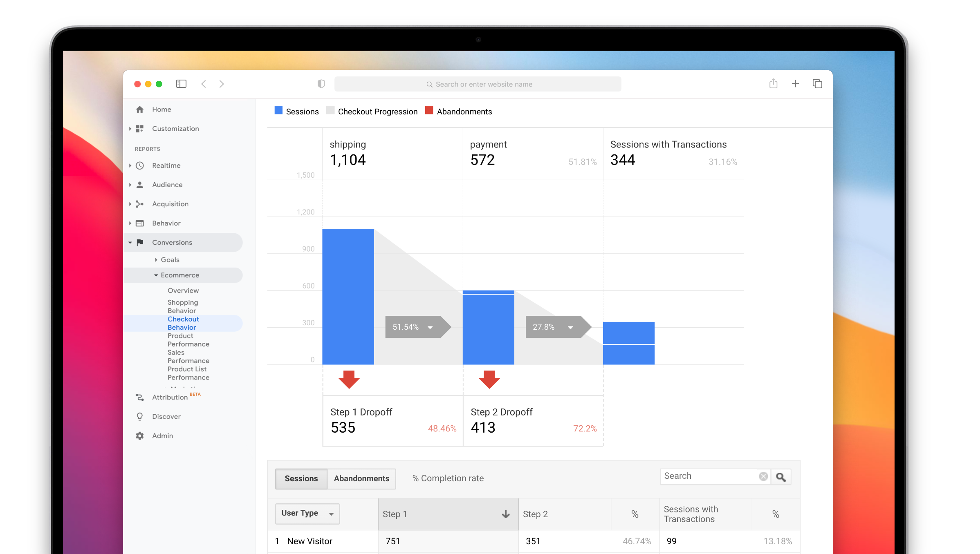Screen dimensions: 980x554
Task: Click the Customization grid icon
Action: point(140,129)
